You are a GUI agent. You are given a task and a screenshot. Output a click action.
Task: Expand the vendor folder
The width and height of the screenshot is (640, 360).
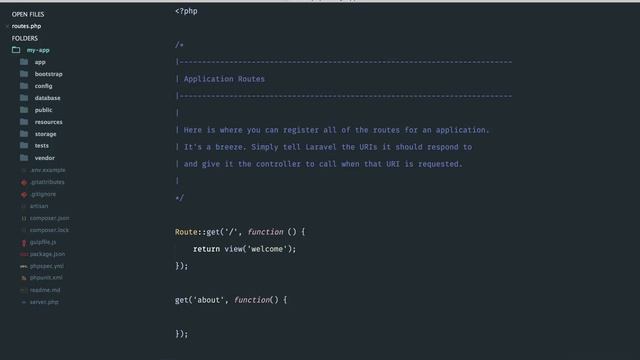coord(44,158)
